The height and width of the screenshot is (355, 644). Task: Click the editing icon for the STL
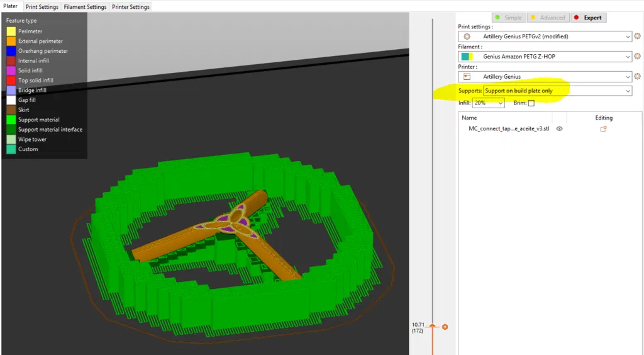point(603,129)
